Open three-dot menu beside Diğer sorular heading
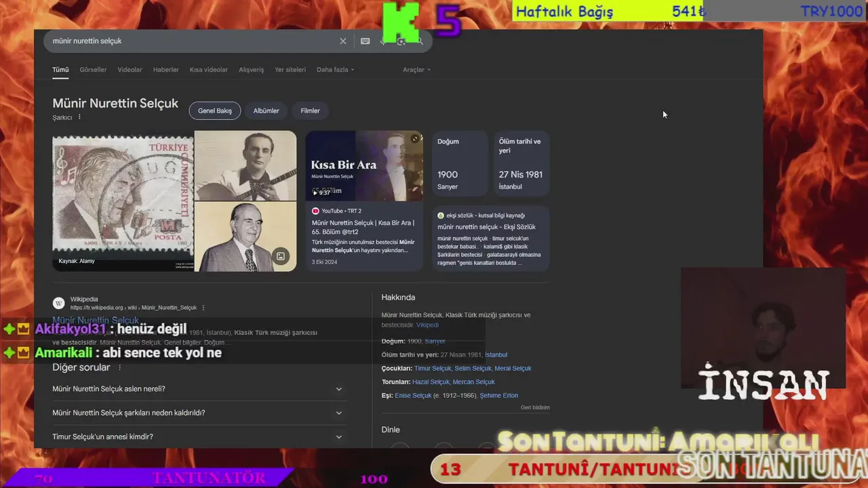 tap(120, 367)
